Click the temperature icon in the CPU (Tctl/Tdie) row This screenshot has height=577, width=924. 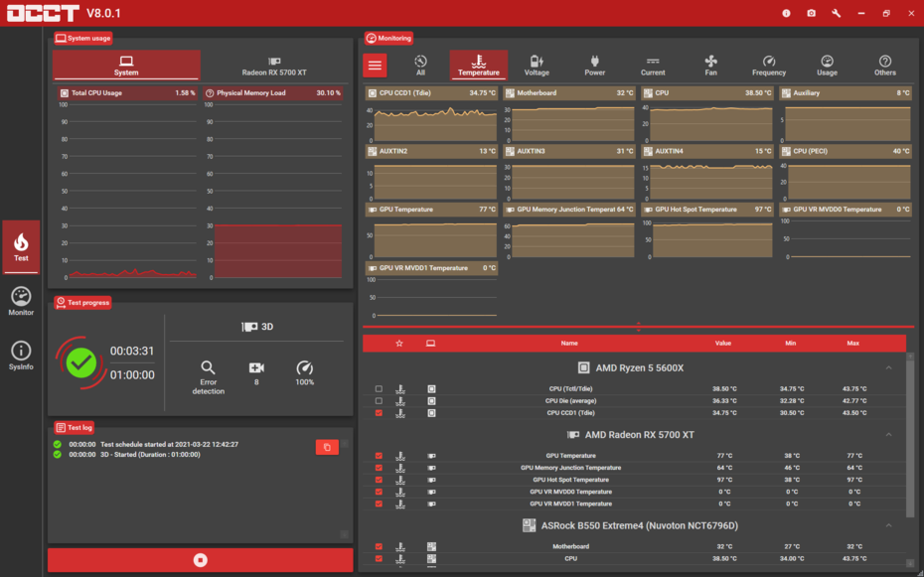click(x=400, y=389)
